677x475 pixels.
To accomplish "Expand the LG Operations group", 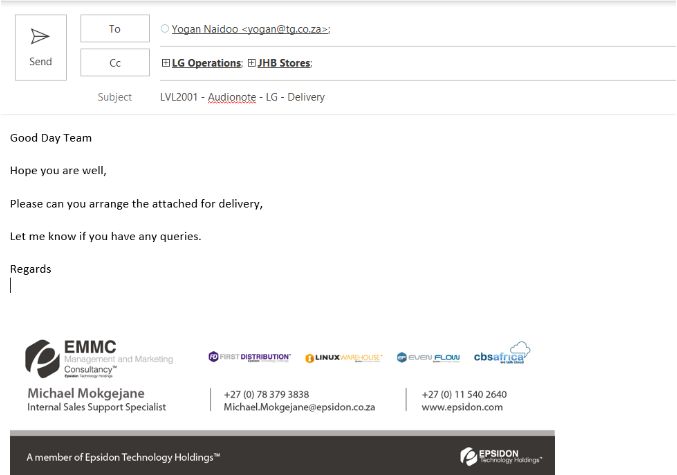I will click(165, 63).
